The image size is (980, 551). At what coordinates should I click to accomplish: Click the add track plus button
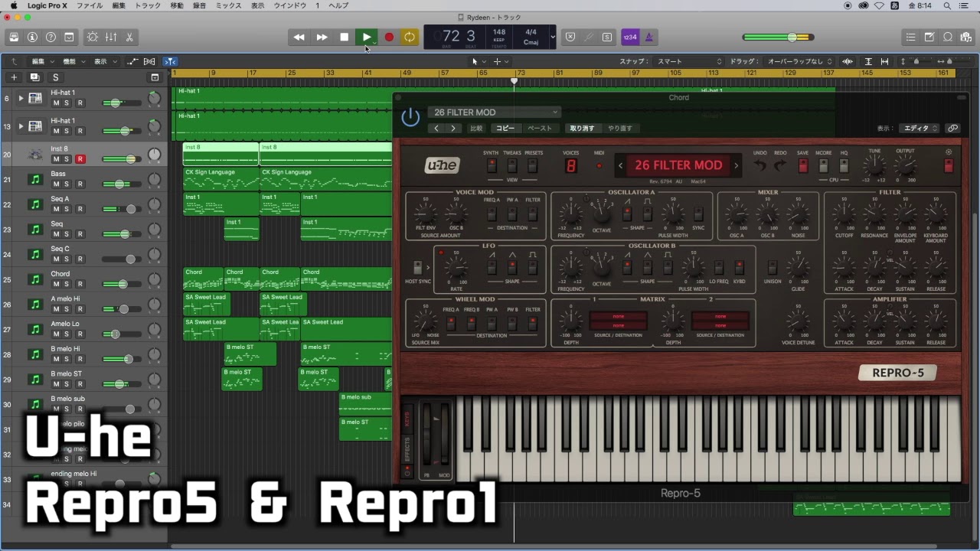pyautogui.click(x=14, y=77)
